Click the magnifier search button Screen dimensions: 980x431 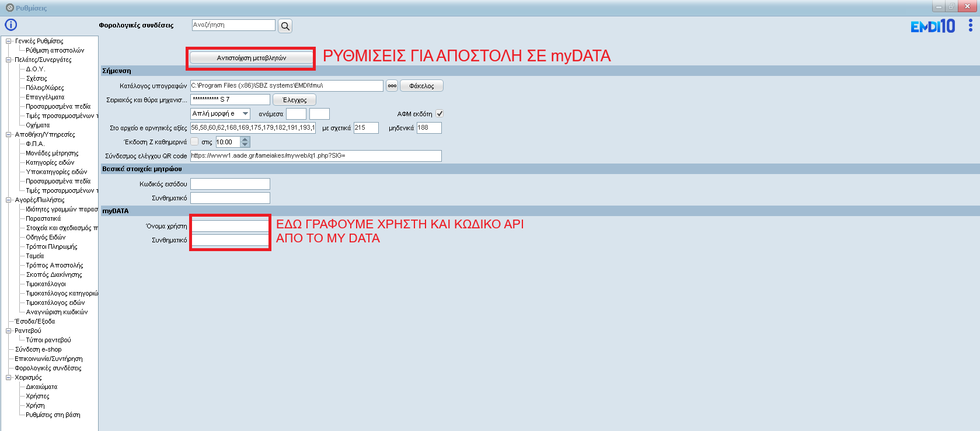pyautogui.click(x=285, y=26)
